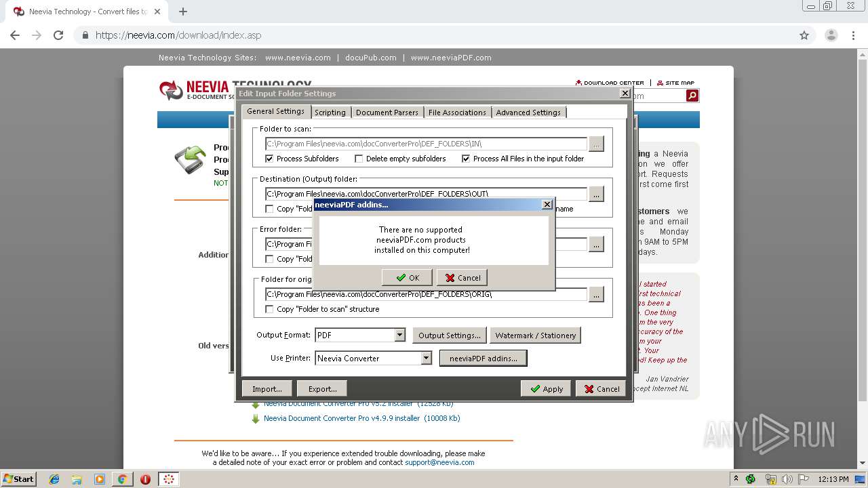This screenshot has height=488, width=868.
Task: Click the website search magnifier icon
Action: coord(692,96)
